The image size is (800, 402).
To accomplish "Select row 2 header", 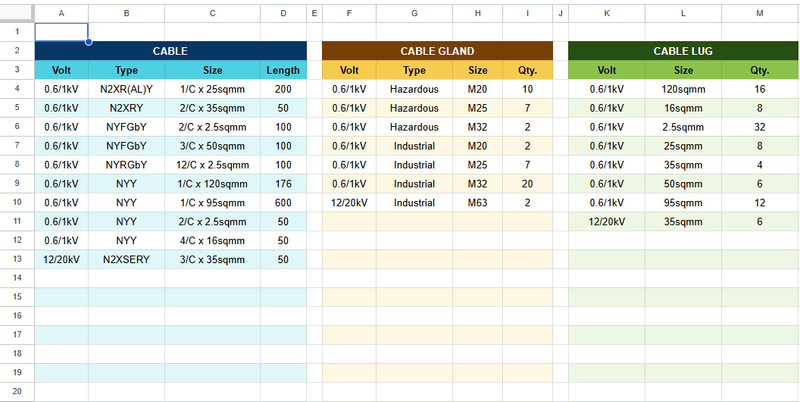I will pos(17,51).
